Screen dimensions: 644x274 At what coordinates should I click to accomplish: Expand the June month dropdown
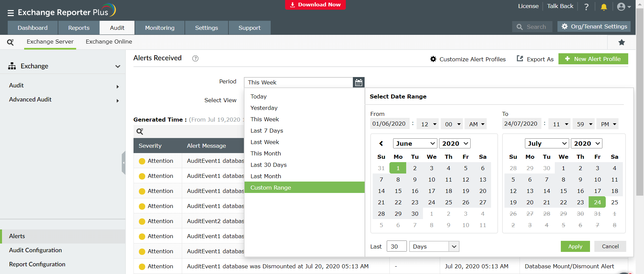[415, 143]
